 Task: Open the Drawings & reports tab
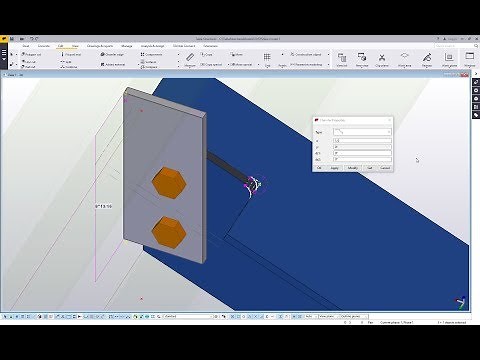point(100,46)
